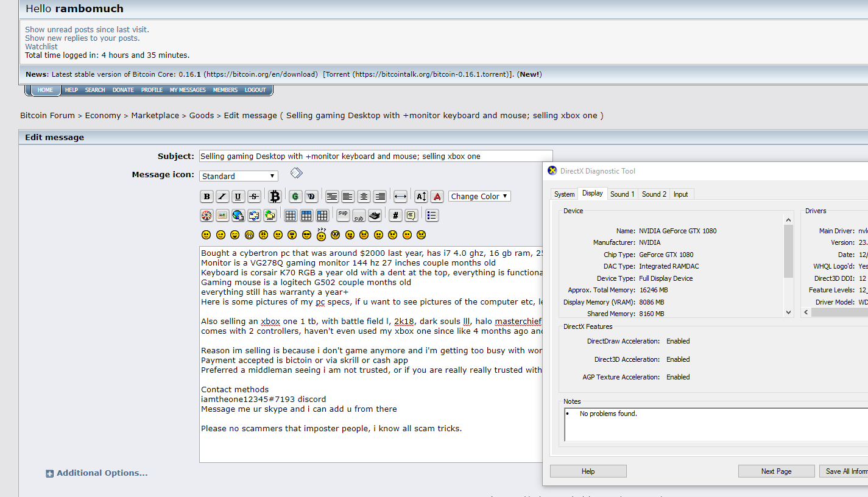The height and width of the screenshot is (497, 868).
Task: Insert a table column tag
Action: click(322, 215)
